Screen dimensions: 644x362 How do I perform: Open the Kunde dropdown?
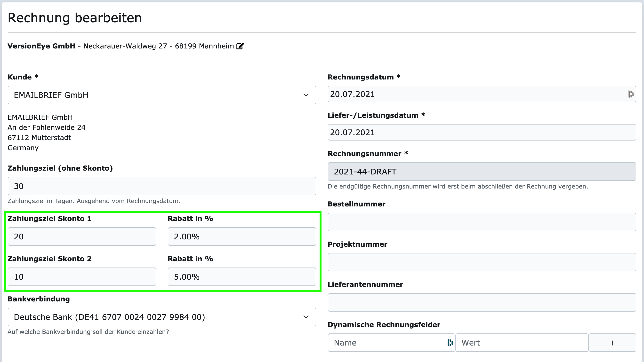[x=161, y=95]
